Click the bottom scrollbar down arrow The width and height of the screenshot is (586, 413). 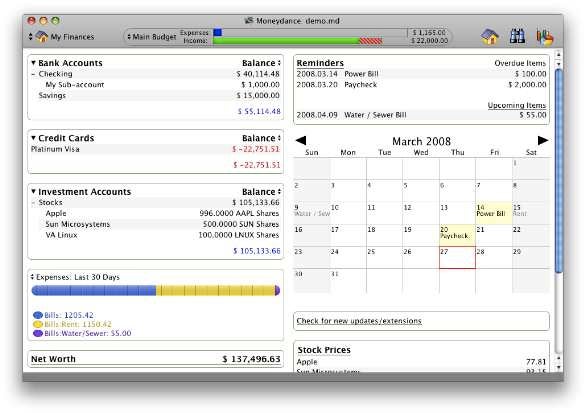tap(559, 367)
